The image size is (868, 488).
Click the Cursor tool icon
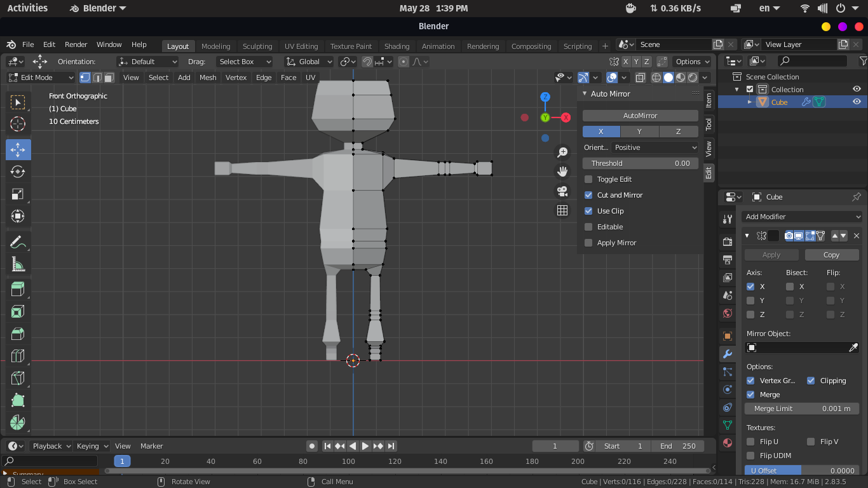18,125
